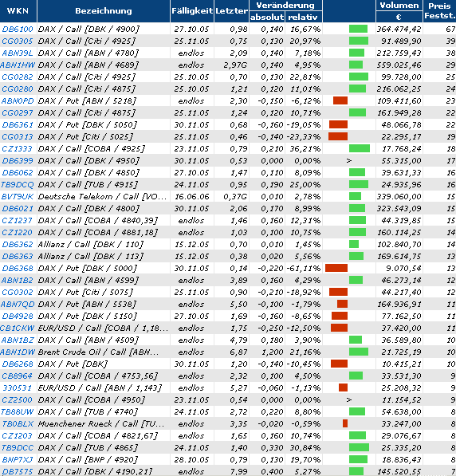Open the 330531 WKN link
Image resolution: width=456 pixels, height=476 pixels.
pos(18,388)
